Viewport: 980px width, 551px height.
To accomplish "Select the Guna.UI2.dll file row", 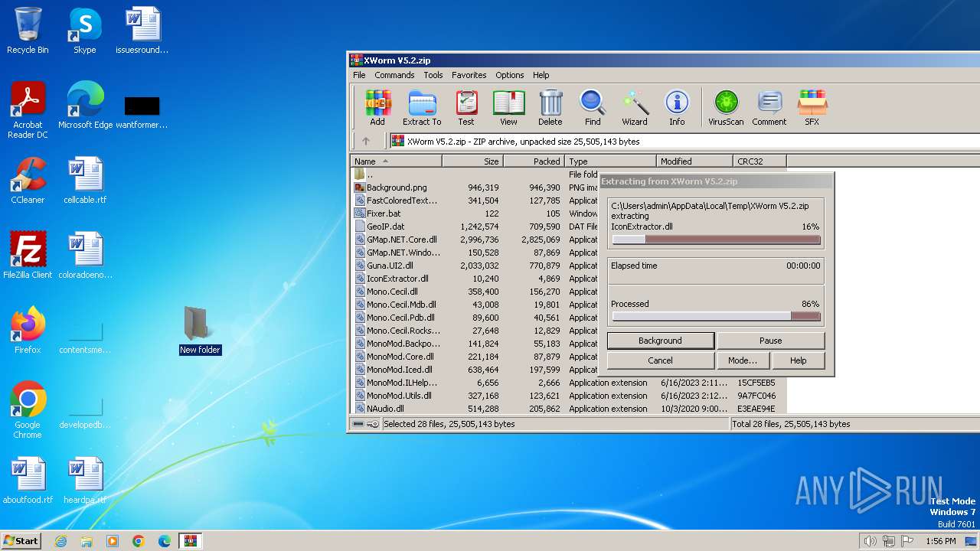I will point(475,266).
